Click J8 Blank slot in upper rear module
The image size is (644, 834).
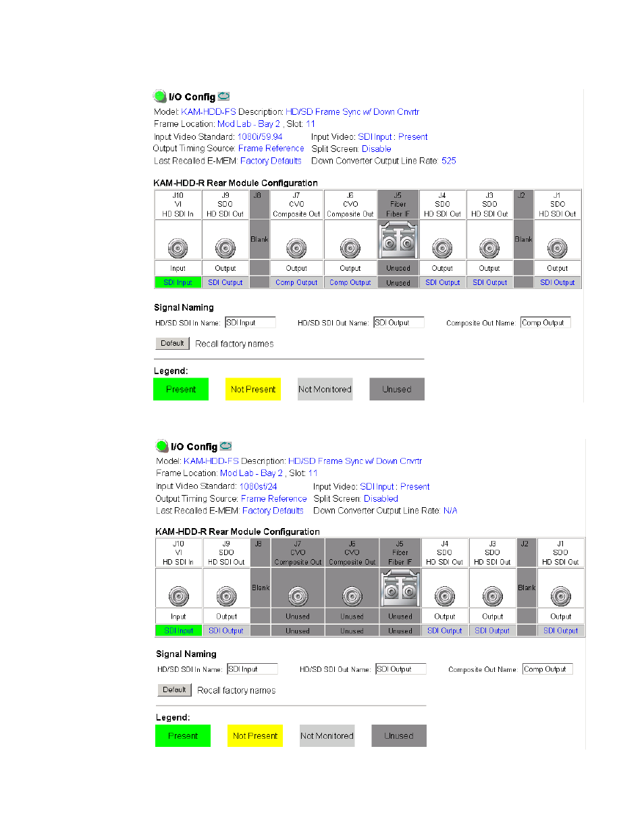pyautogui.click(x=259, y=239)
